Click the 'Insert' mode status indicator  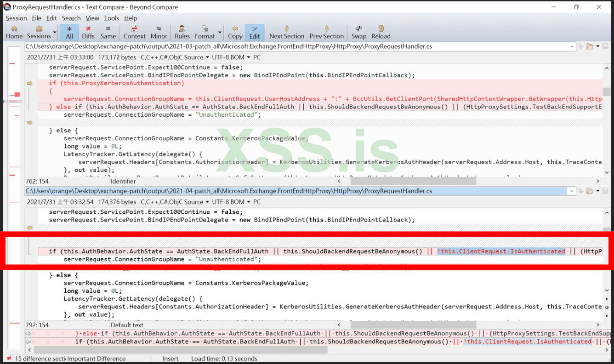click(171, 358)
